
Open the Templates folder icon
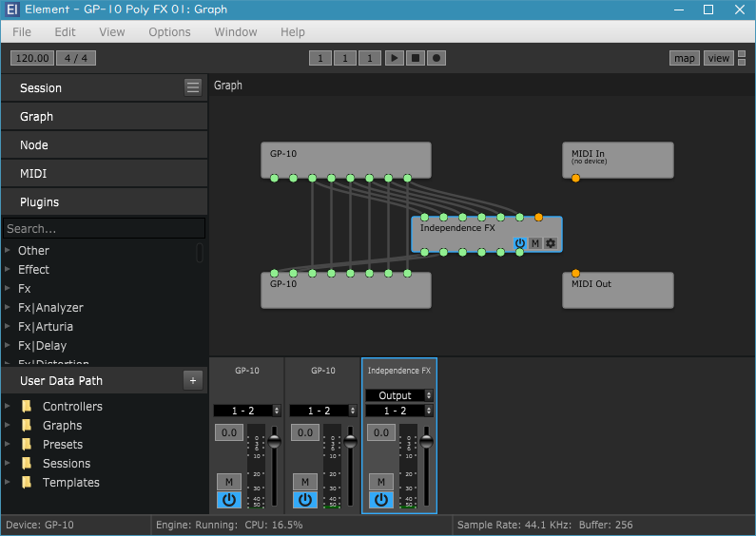(27, 483)
